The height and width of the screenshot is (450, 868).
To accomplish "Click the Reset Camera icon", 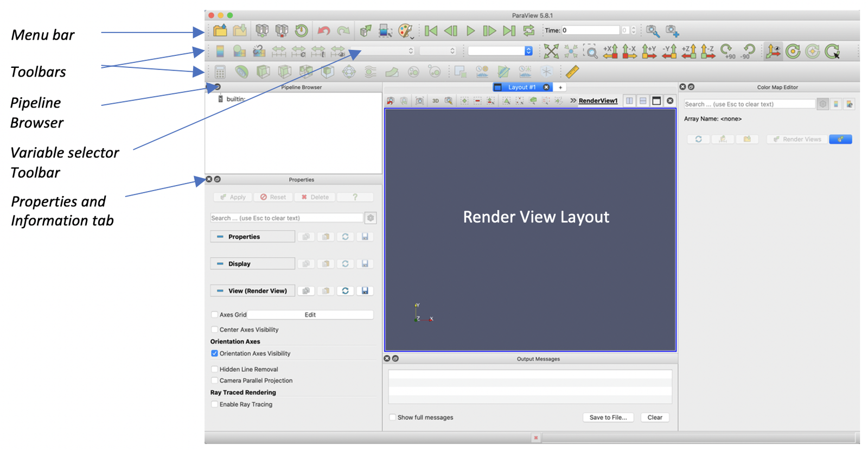I will pos(551,52).
